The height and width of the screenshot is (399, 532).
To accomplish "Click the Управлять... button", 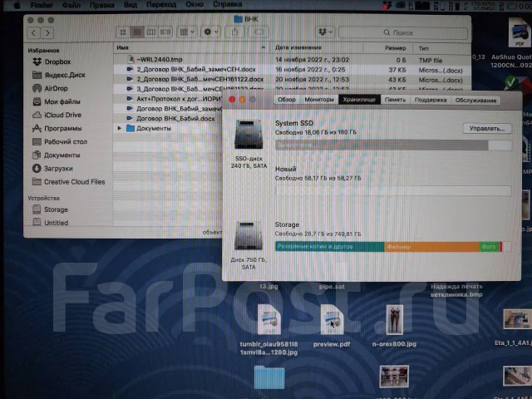I will [487, 128].
